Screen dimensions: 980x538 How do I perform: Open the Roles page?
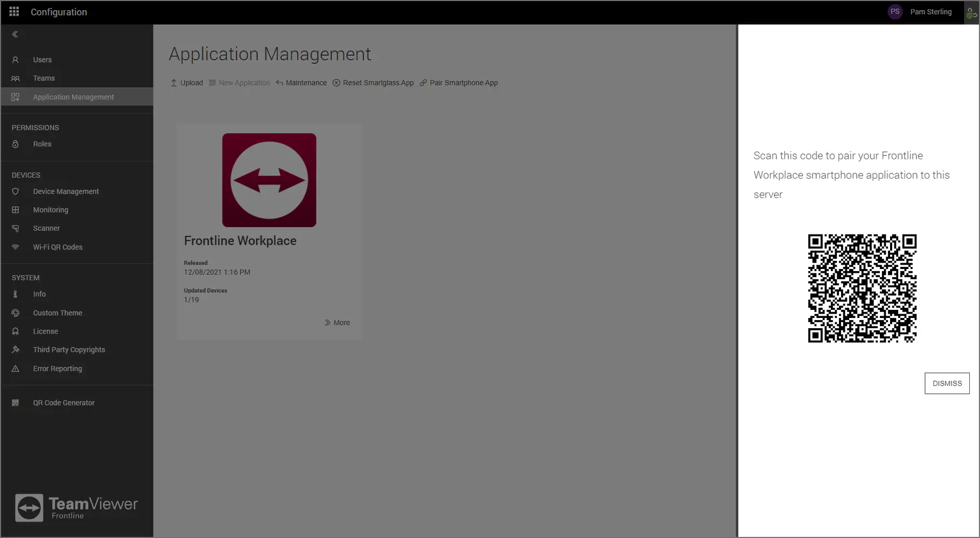click(77, 144)
